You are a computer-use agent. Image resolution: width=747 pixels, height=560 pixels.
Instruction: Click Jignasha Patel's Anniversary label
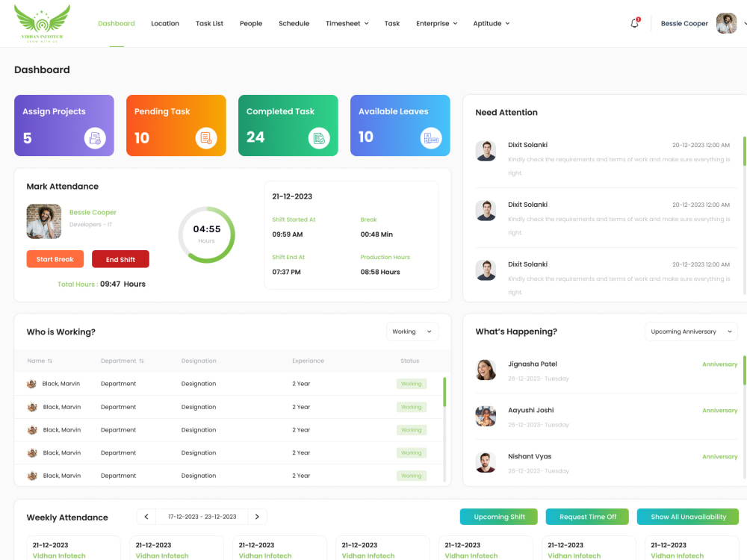click(x=720, y=364)
